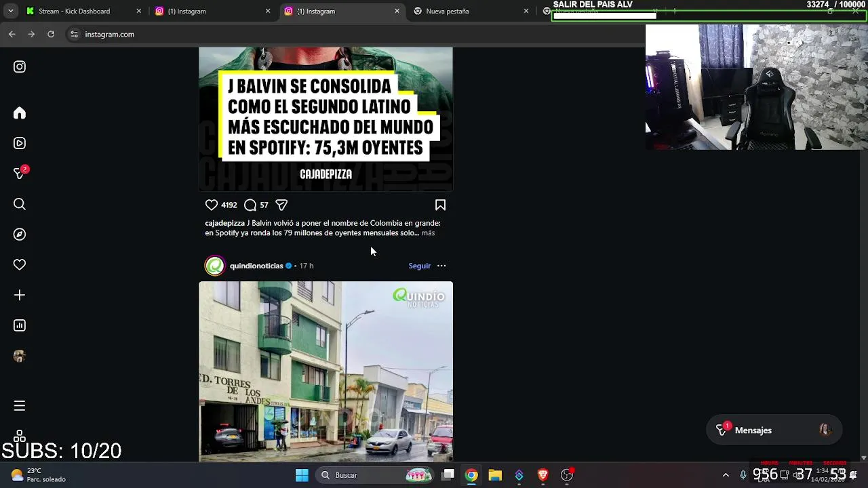This screenshot has width=868, height=488.
Task: Open the 4192 likes count
Action: [x=229, y=205]
